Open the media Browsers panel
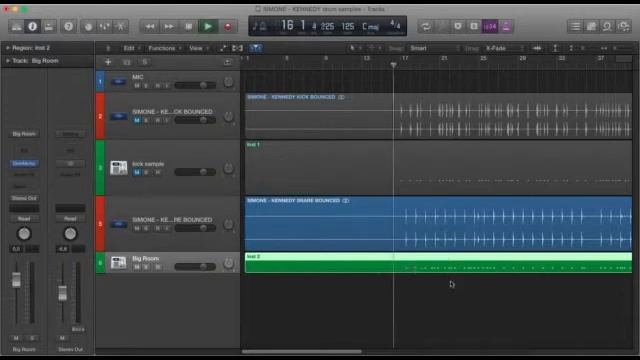Image resolution: width=640 pixels, height=360 pixels. pos(624,27)
